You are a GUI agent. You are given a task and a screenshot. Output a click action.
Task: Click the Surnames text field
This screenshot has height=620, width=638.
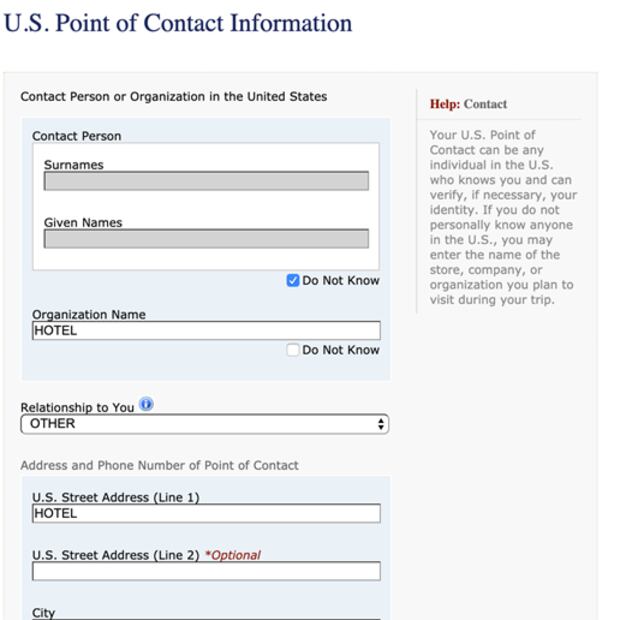pos(206,181)
